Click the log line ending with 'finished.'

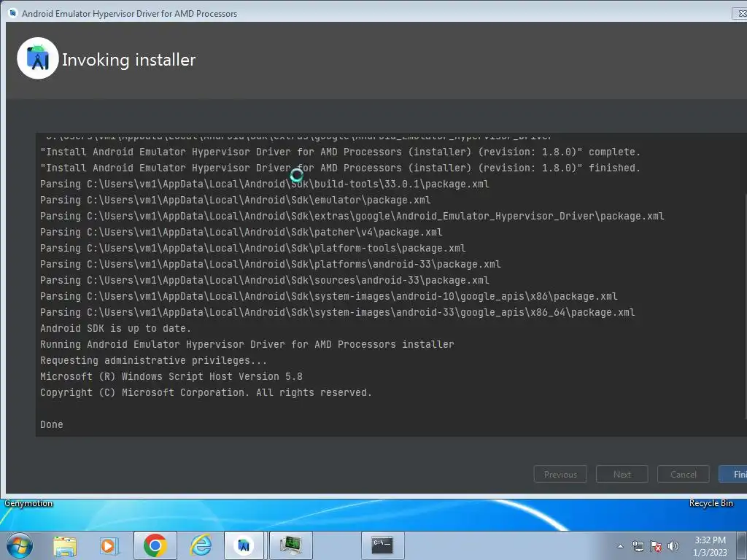point(340,168)
